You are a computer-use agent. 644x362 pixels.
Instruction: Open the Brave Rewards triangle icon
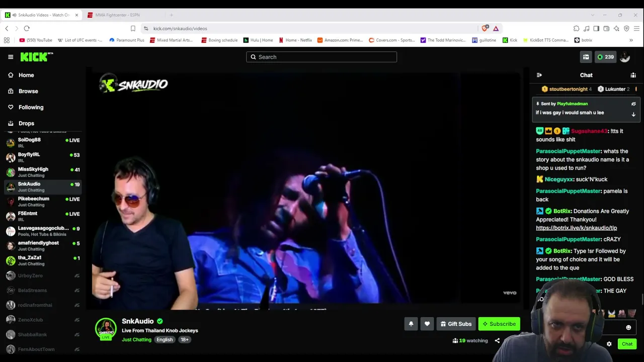coord(496,29)
